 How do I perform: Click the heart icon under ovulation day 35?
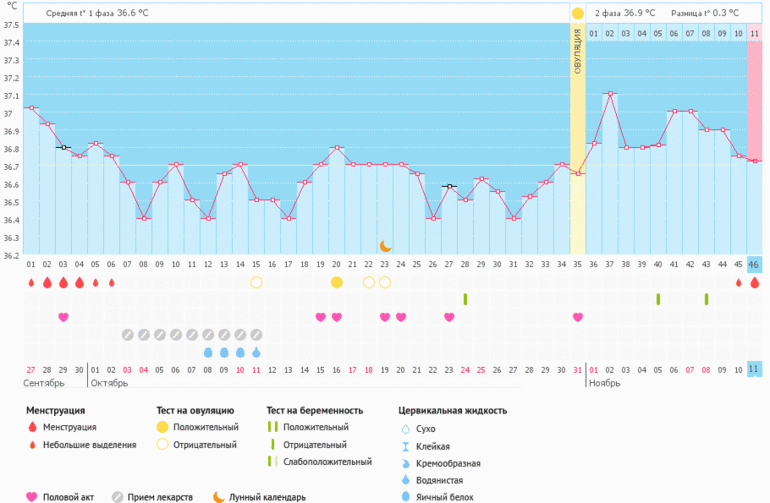point(578,317)
